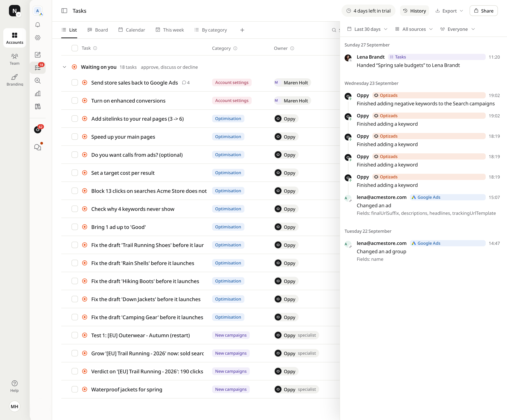Check the box for Speed up your main pages
The image size is (507, 420).
(x=75, y=137)
